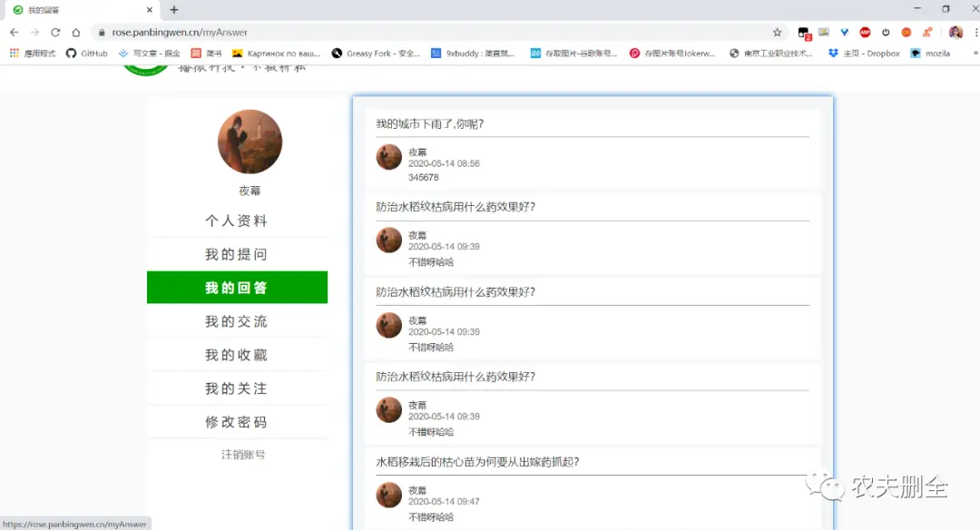The height and width of the screenshot is (530, 980).
Task: Open the 9xbuddy bookmark
Action: click(473, 54)
